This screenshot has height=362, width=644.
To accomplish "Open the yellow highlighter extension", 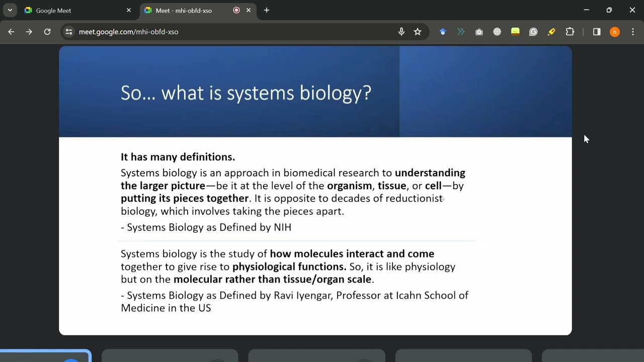I will click(551, 32).
